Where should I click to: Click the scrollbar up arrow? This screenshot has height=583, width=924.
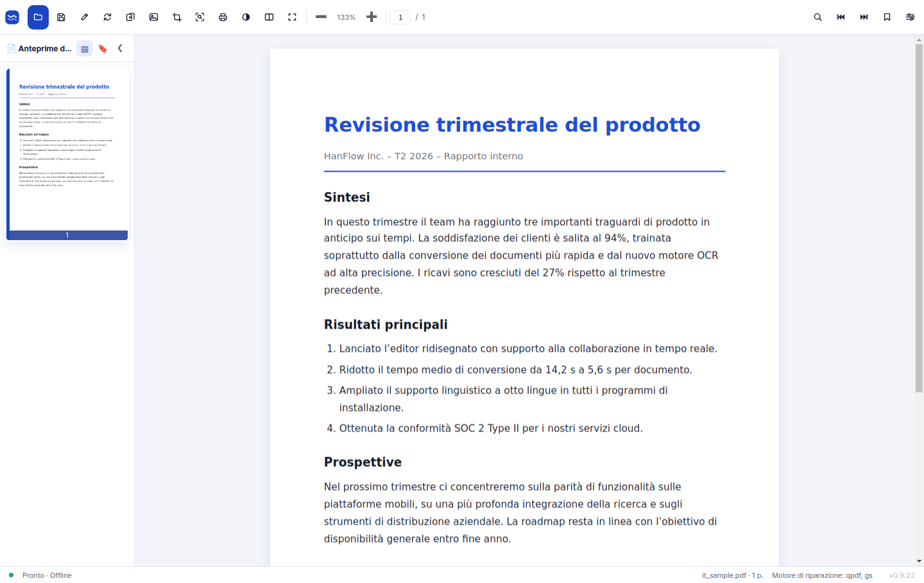point(919,40)
